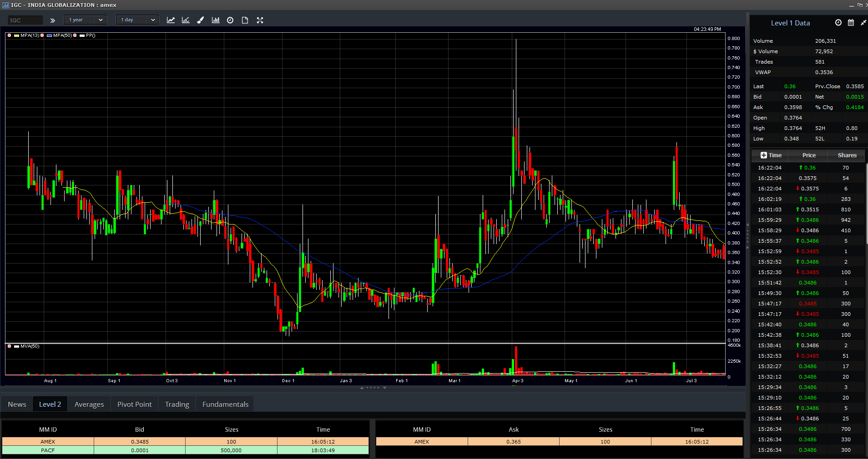868x459 pixels.
Task: Open the chart studies/indicators icon
Action: [186, 20]
